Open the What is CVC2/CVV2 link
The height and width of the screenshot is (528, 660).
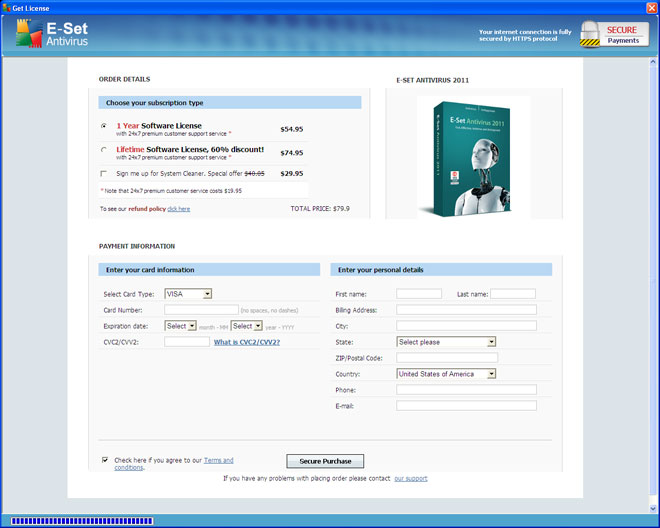(247, 342)
